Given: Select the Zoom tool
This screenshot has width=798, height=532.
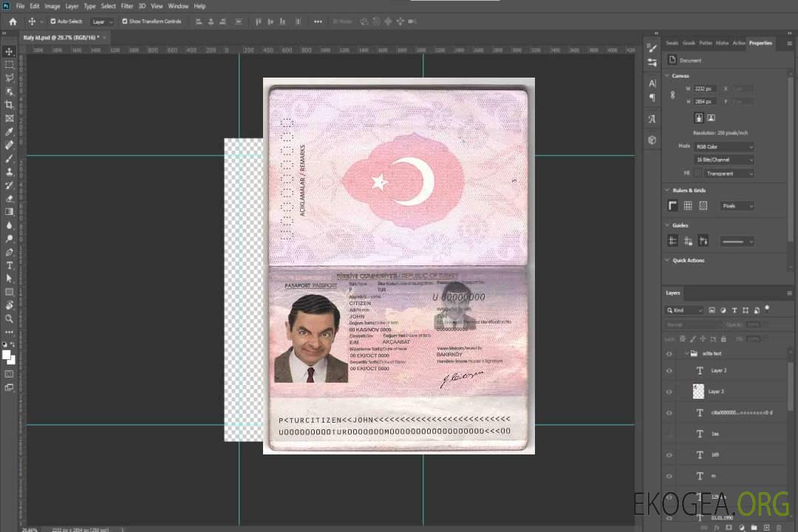Looking at the screenshot, I should [9, 318].
